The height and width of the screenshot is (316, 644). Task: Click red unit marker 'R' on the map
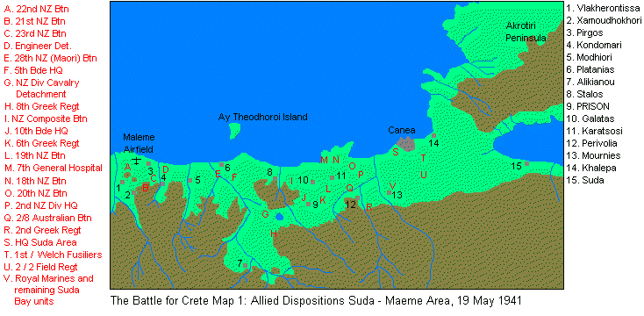[369, 207]
